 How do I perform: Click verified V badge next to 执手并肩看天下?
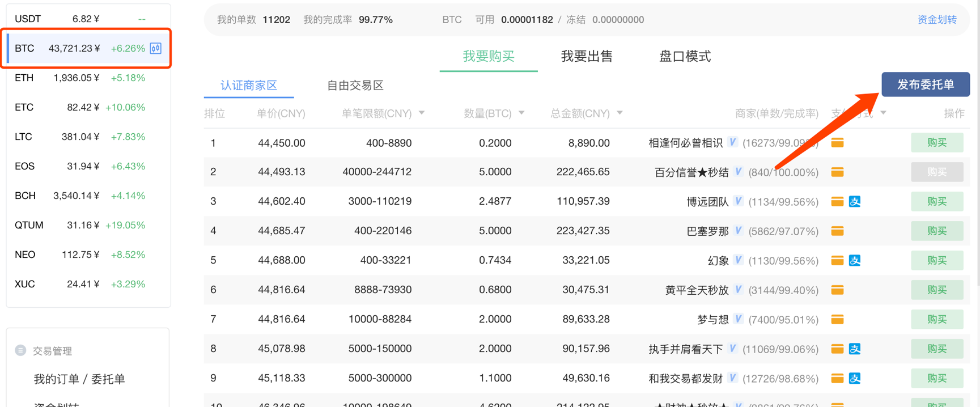pyautogui.click(x=732, y=348)
